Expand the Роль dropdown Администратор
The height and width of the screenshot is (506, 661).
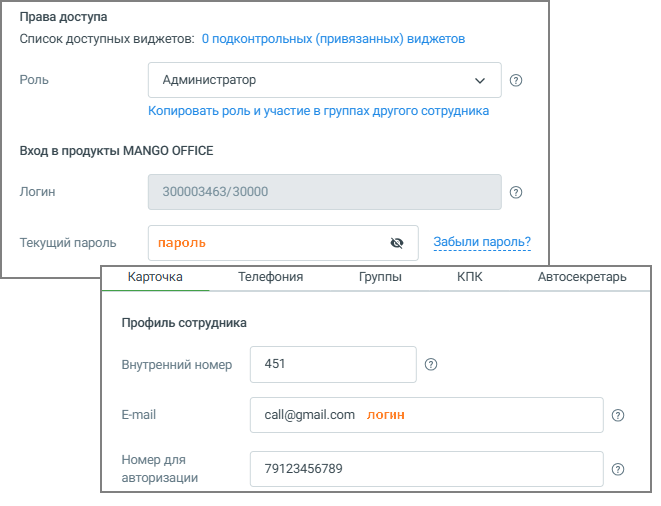click(325, 80)
